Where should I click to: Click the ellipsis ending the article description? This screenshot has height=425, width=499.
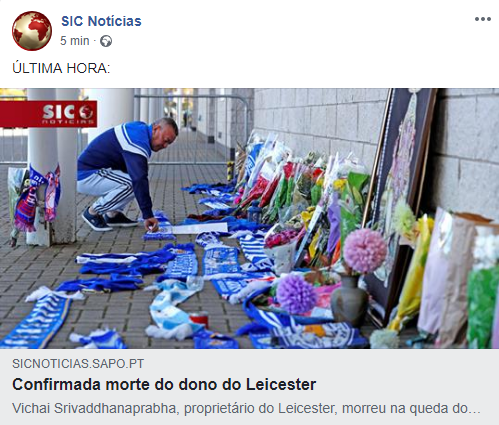click(x=477, y=409)
